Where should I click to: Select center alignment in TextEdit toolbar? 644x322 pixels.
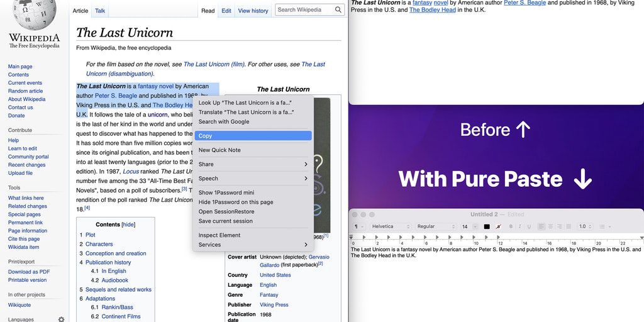[550, 226]
